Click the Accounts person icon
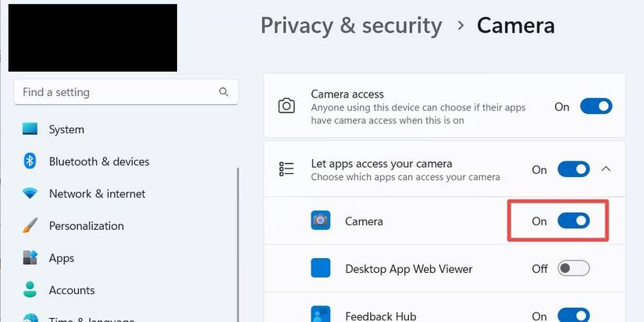This screenshot has height=322, width=644. click(30, 290)
